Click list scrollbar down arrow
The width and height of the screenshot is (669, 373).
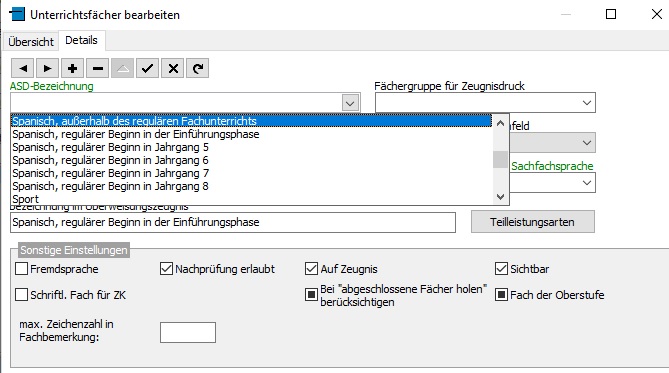click(500, 197)
